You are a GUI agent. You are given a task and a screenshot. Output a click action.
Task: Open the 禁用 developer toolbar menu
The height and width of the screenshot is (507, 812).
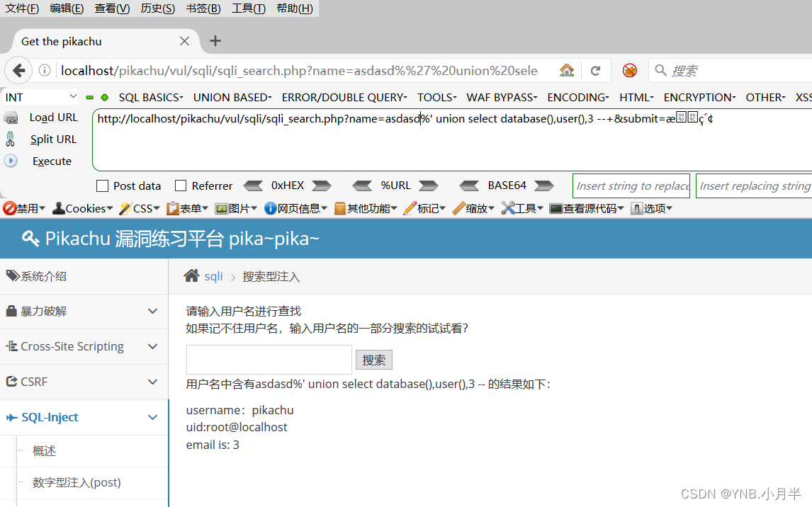[24, 208]
